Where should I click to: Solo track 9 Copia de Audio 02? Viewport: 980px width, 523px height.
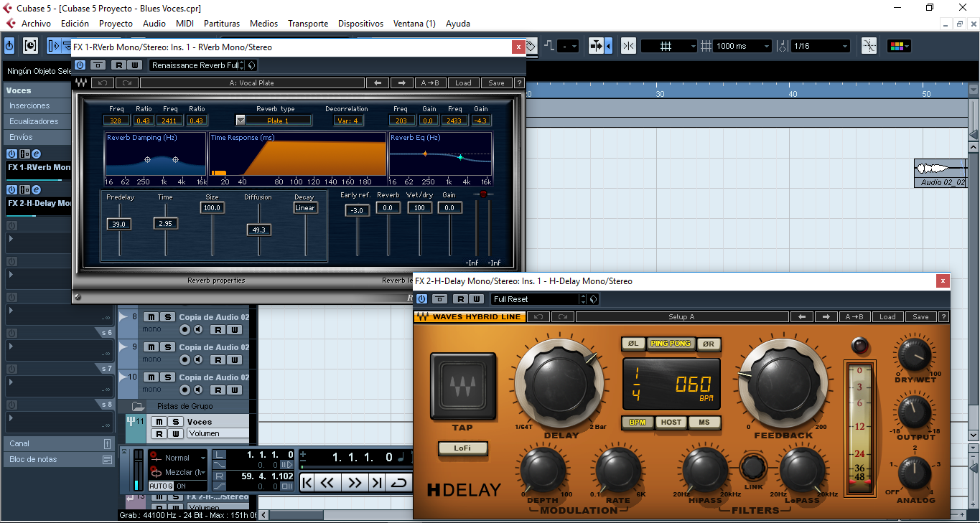167,347
